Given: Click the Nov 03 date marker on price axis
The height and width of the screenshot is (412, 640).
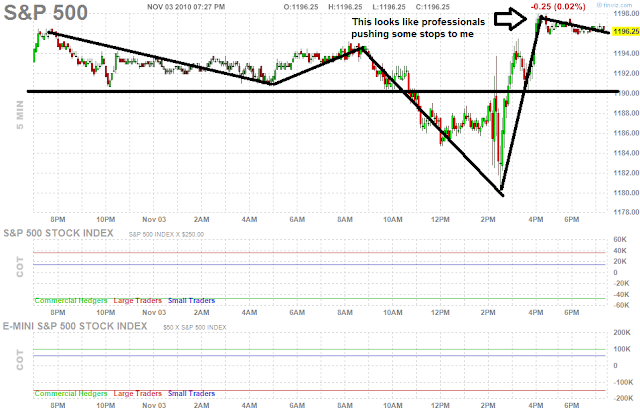Looking at the screenshot, I should [x=154, y=219].
